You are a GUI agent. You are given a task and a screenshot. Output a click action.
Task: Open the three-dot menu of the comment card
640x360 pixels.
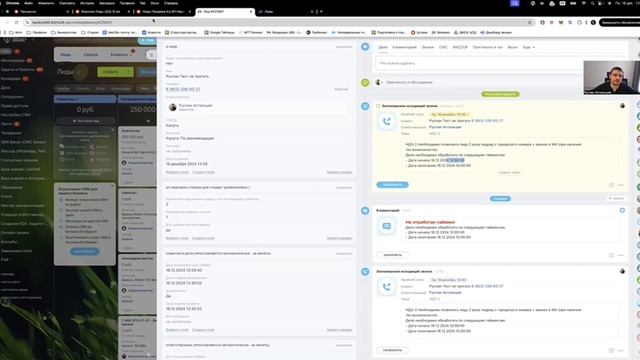[x=621, y=255]
